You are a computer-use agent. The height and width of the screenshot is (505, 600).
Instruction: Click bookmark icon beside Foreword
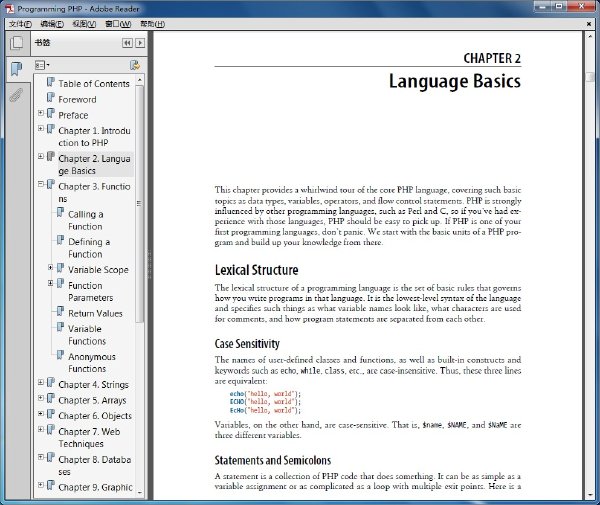click(x=51, y=98)
